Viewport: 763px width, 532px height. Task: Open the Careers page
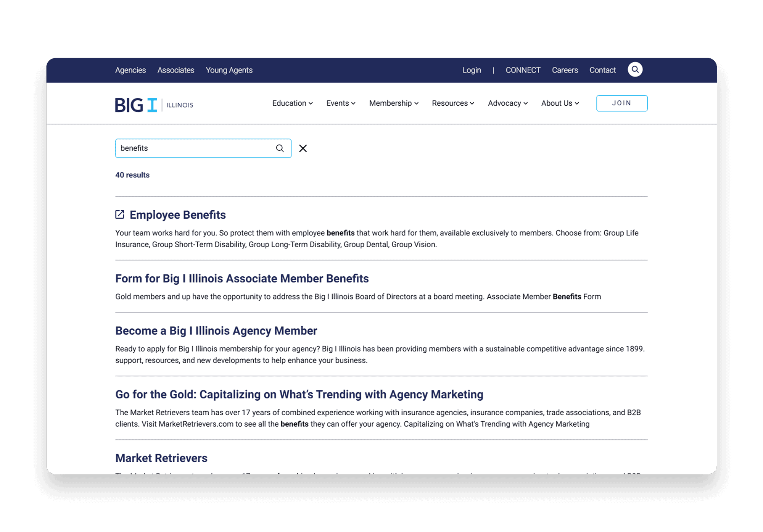tap(565, 70)
